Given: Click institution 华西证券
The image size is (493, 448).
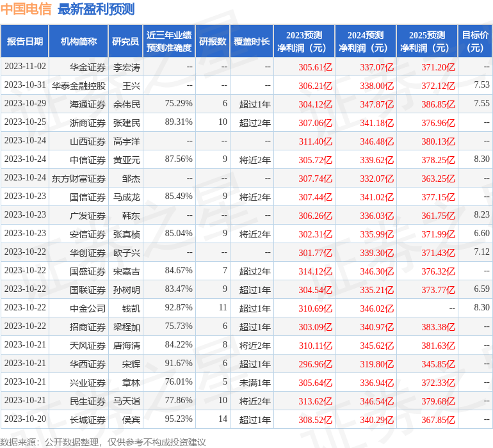Looking at the screenshot, I should click(x=88, y=364).
